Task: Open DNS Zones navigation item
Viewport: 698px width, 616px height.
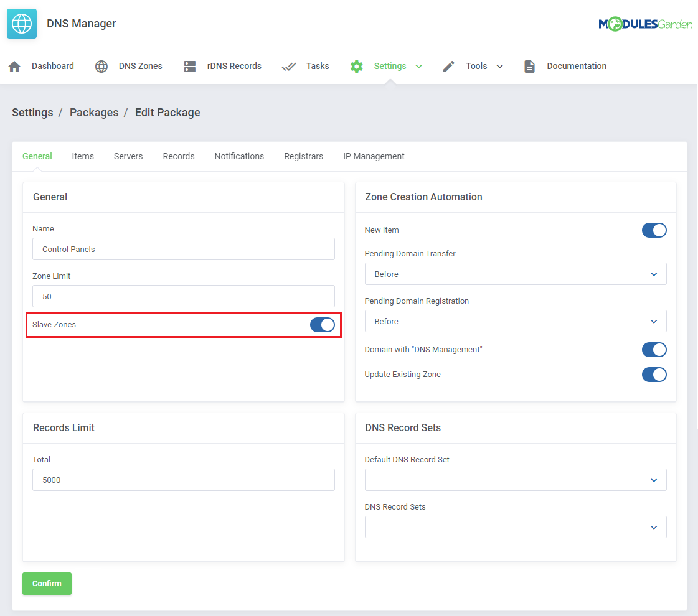Action: coord(140,67)
